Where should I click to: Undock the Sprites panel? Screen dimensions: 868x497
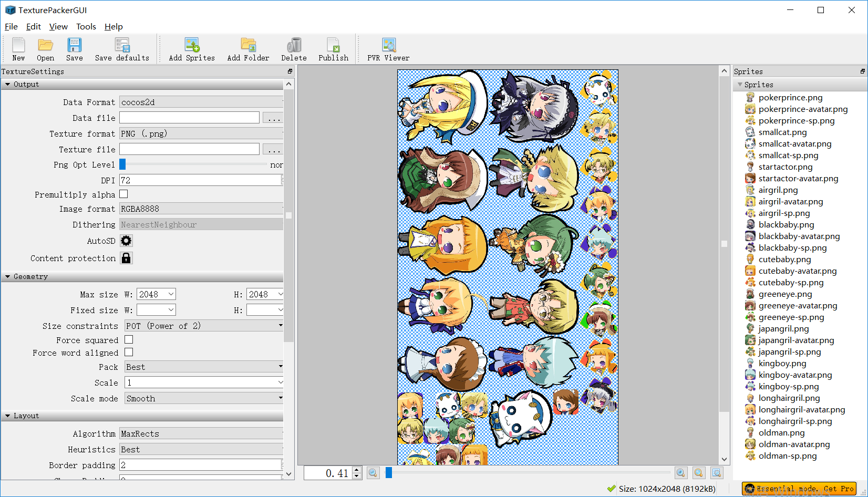(863, 71)
